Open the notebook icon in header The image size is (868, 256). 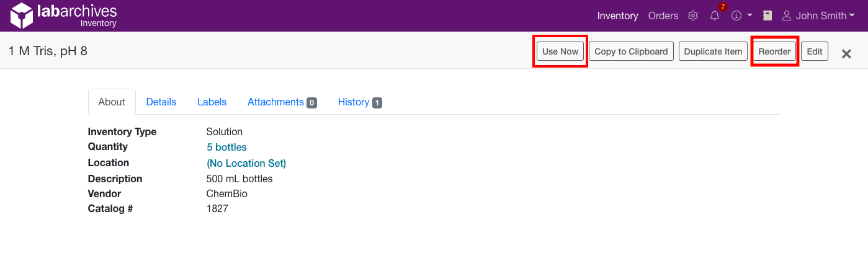(767, 16)
